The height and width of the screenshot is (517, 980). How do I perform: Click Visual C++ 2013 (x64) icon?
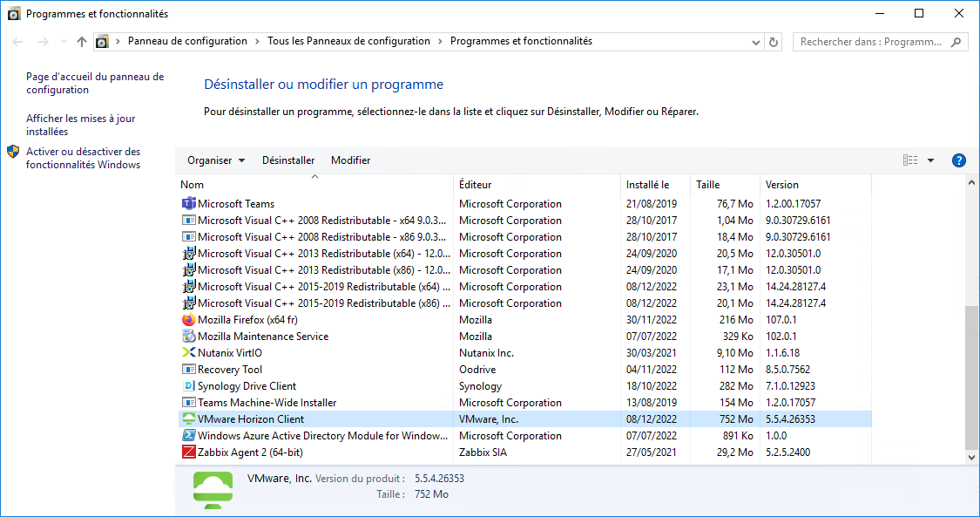click(188, 253)
